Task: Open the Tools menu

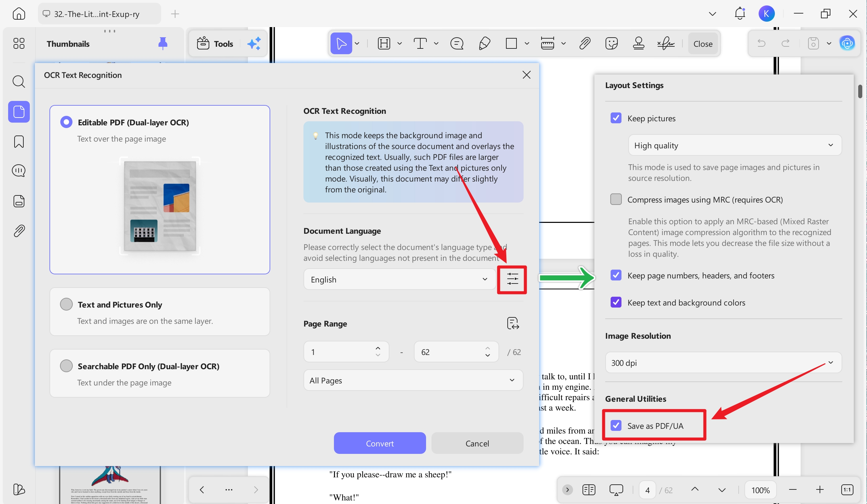Action: coord(215,44)
